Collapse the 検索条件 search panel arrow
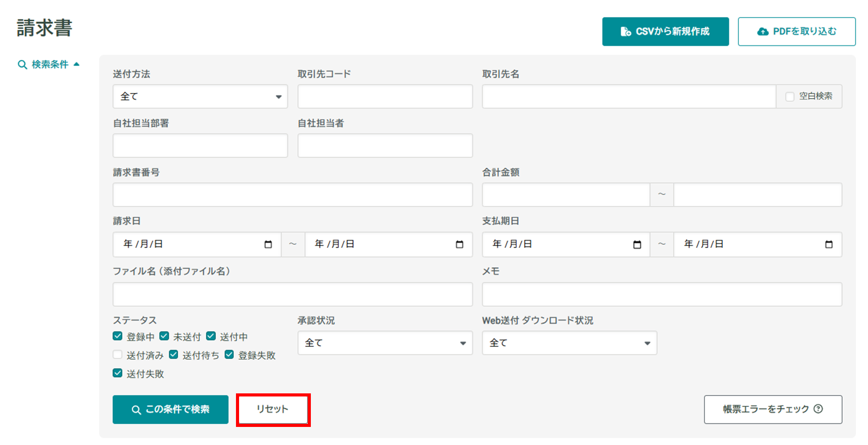This screenshot has height=445, width=868. pos(76,65)
